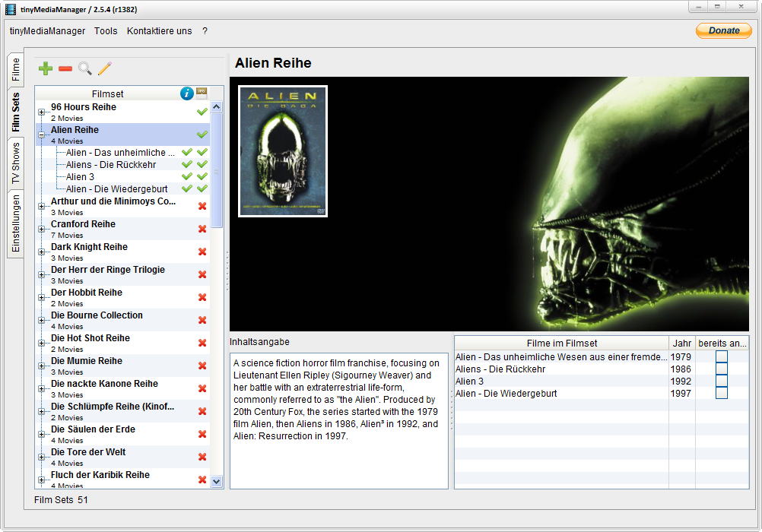762x532 pixels.
Task: Click red X for Fluch der Karibik Reihe
Action: click(202, 480)
